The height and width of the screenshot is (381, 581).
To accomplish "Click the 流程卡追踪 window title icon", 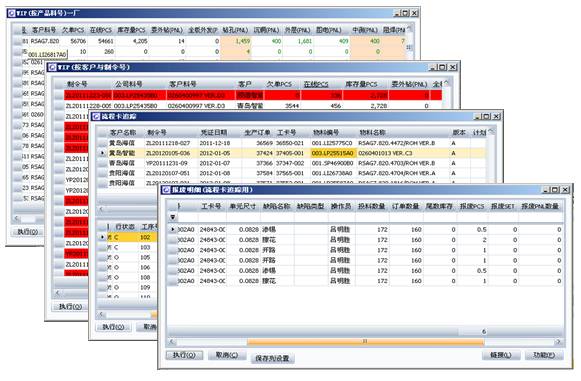I will pyautogui.click(x=96, y=116).
